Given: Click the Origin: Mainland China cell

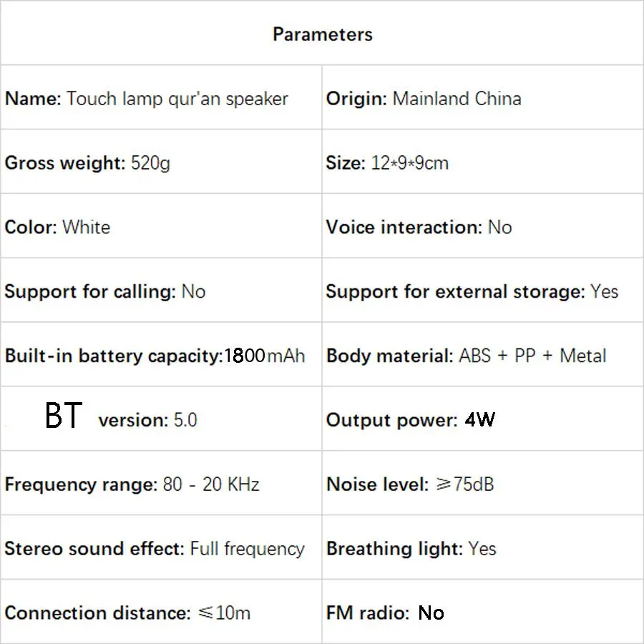Looking at the screenshot, I should (x=424, y=99).
